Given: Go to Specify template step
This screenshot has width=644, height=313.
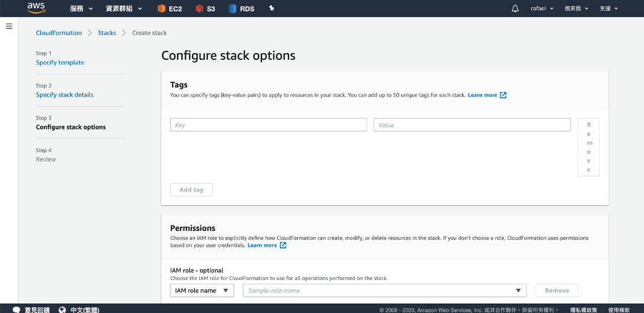Looking at the screenshot, I should pyautogui.click(x=60, y=63).
